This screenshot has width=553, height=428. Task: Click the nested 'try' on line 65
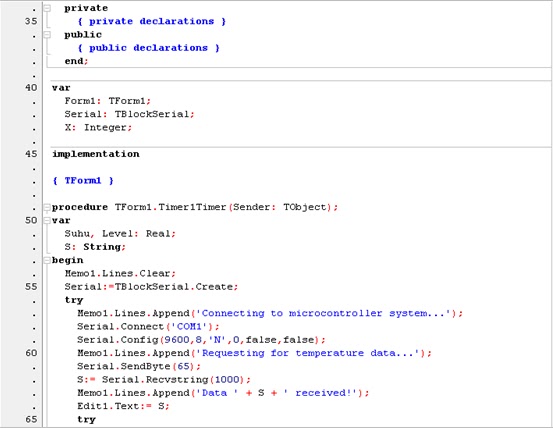86,420
